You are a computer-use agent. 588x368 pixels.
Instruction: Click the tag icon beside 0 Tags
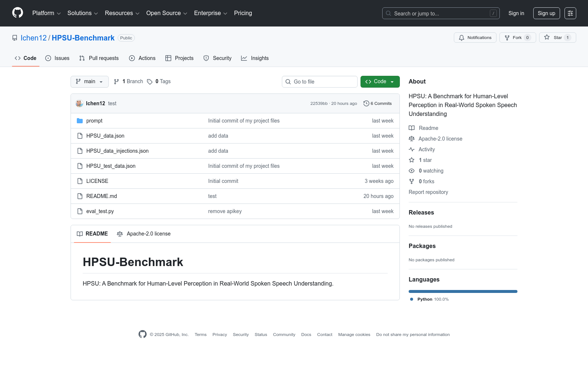pyautogui.click(x=150, y=82)
